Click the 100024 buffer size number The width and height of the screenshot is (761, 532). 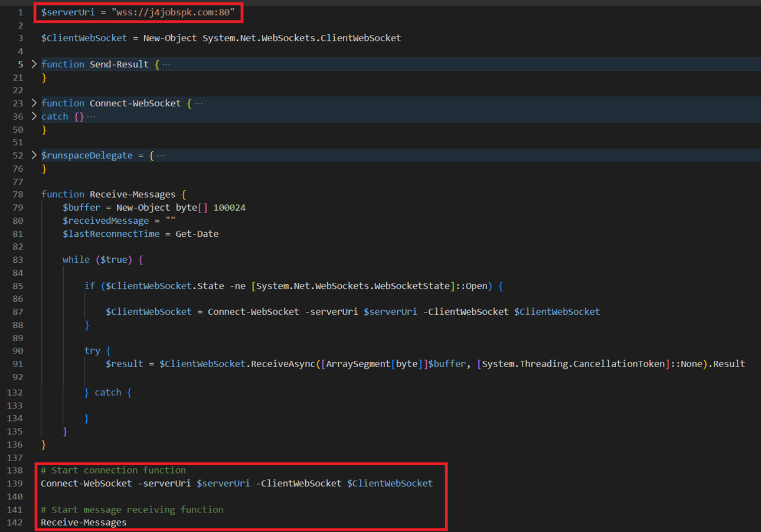click(229, 207)
